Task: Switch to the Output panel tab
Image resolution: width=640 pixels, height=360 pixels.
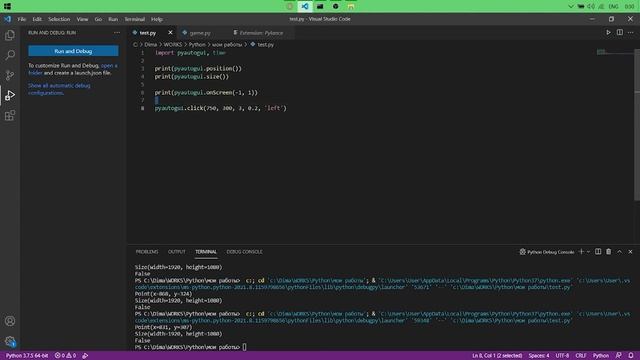Action: [x=177, y=252]
